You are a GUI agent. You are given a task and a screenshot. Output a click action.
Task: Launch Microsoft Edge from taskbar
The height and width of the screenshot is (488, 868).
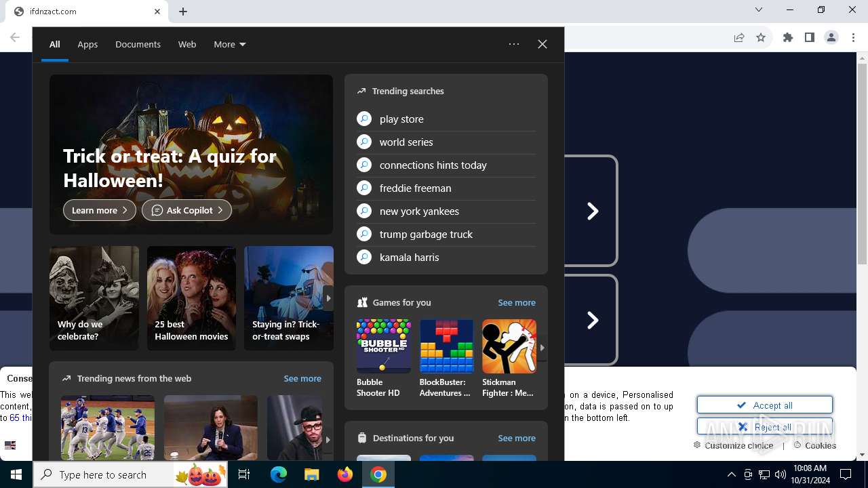[x=279, y=474]
